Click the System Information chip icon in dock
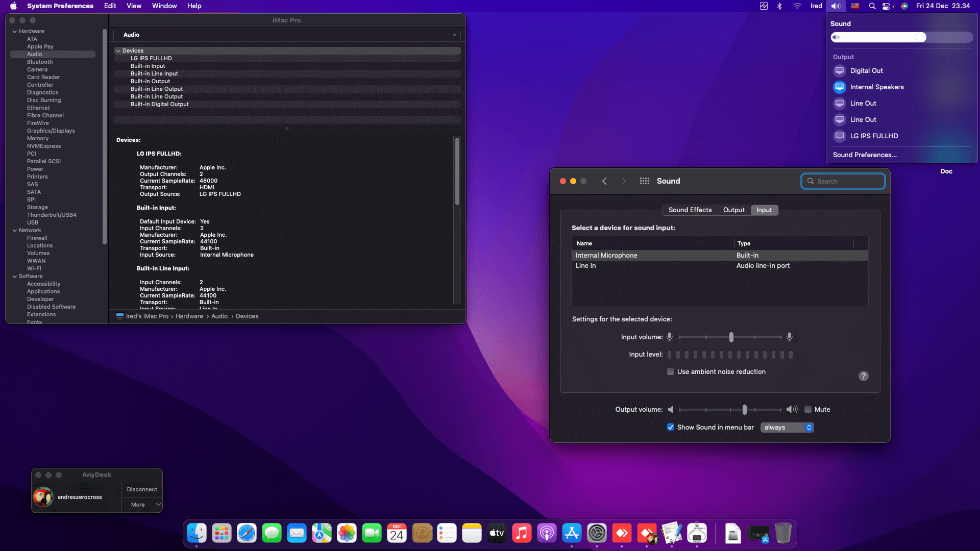The image size is (980, 551). coord(697,534)
